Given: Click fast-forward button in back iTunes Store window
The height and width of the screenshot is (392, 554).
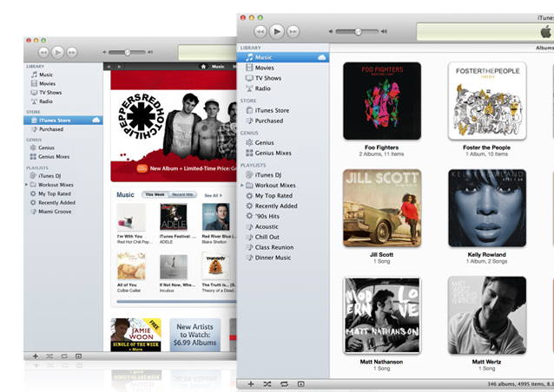Looking at the screenshot, I should click(72, 53).
